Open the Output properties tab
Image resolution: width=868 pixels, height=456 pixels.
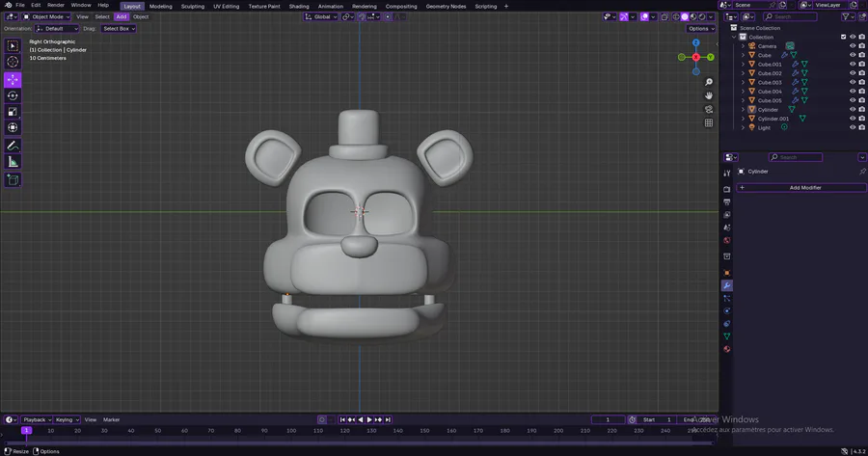point(727,202)
